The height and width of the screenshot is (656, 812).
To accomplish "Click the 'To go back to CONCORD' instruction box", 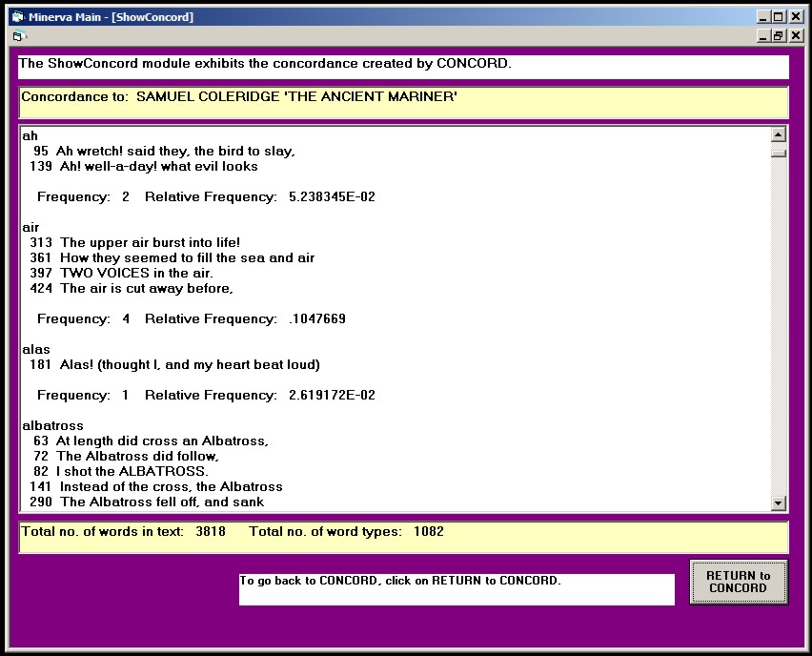I will tap(456, 588).
